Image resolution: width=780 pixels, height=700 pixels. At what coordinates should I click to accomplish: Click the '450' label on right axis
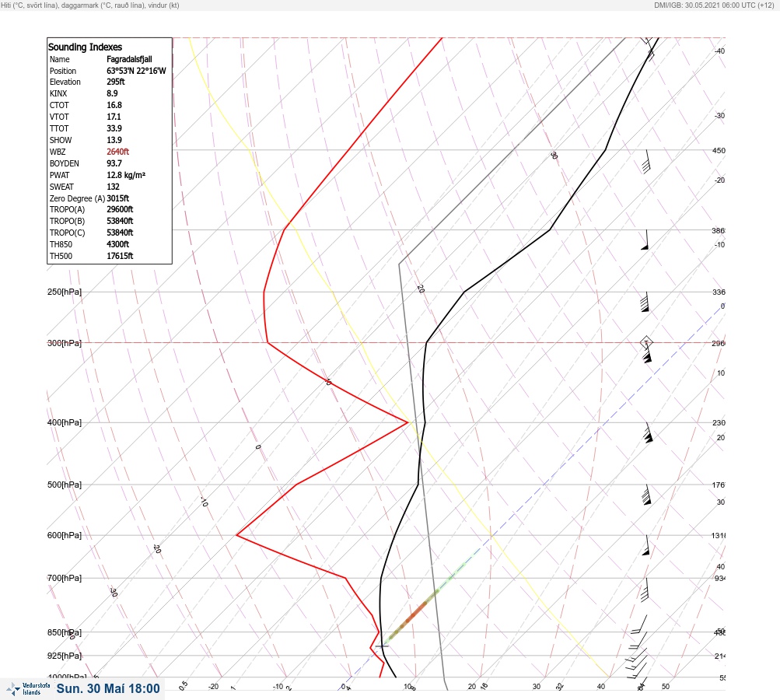[x=719, y=150]
